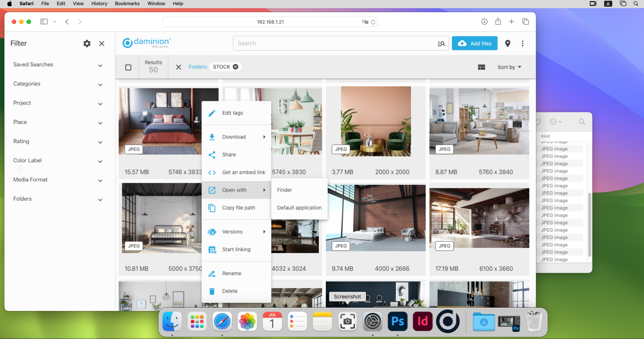Expand the Media Format filter
The image size is (644, 339).
pos(100,181)
